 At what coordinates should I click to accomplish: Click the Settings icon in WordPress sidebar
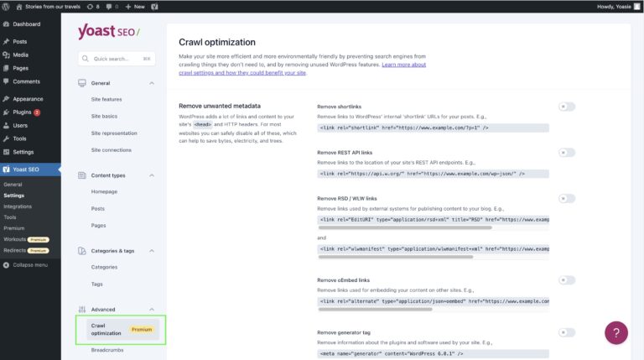(6, 152)
